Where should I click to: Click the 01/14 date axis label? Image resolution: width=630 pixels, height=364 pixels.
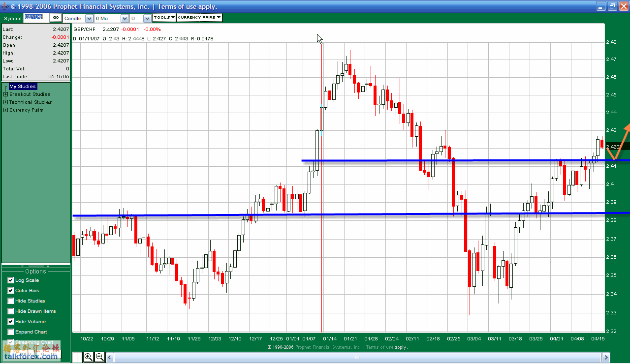[330, 339]
